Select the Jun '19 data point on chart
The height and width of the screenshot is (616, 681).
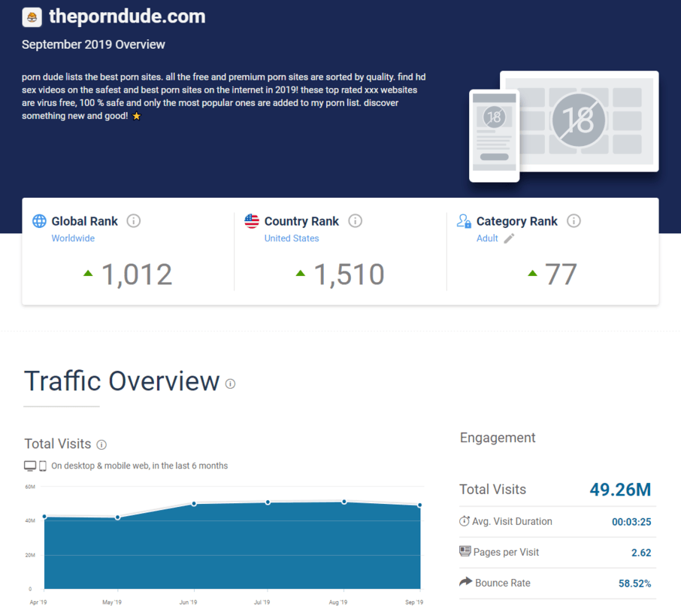click(x=194, y=504)
